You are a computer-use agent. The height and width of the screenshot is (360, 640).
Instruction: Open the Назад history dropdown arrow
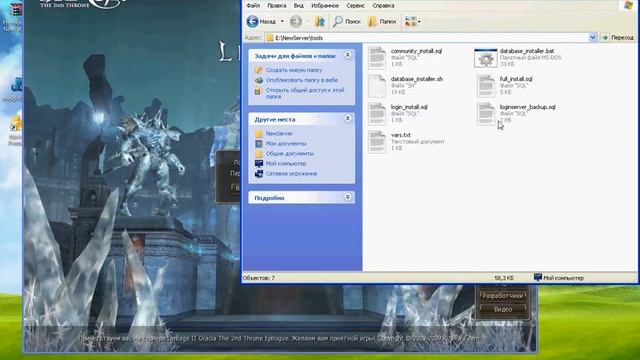click(x=282, y=21)
